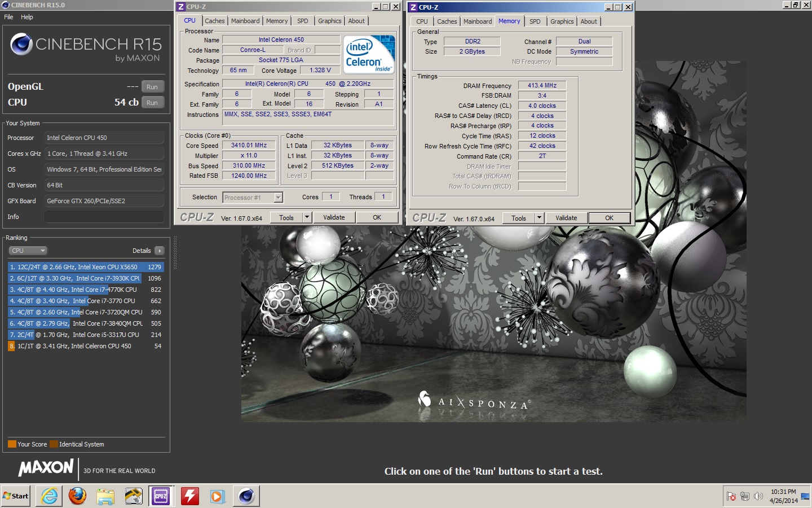812x508 pixels.
Task: Open the CPU ranking category dropdown
Action: (x=28, y=251)
